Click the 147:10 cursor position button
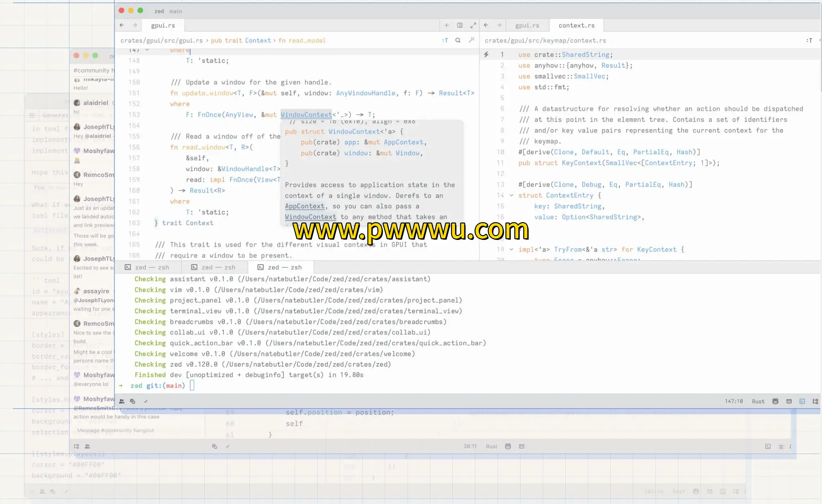The width and height of the screenshot is (822, 504). [x=733, y=401]
